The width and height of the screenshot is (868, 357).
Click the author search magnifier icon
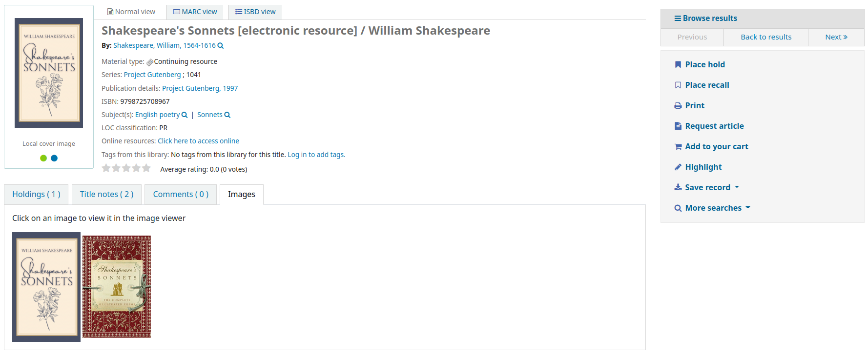click(220, 46)
